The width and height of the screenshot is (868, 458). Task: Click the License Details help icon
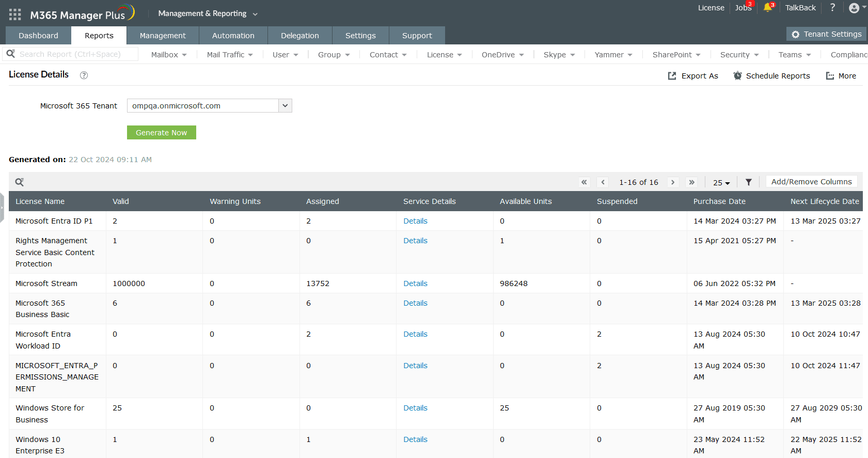(84, 75)
